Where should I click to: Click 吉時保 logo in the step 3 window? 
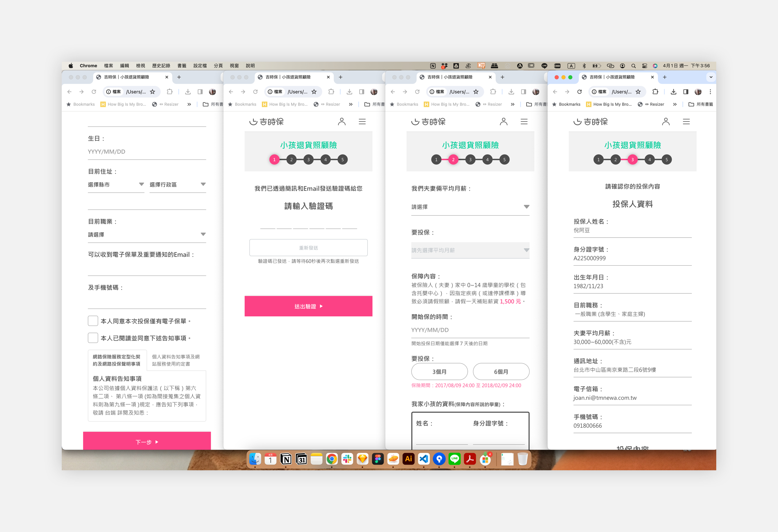coord(591,122)
